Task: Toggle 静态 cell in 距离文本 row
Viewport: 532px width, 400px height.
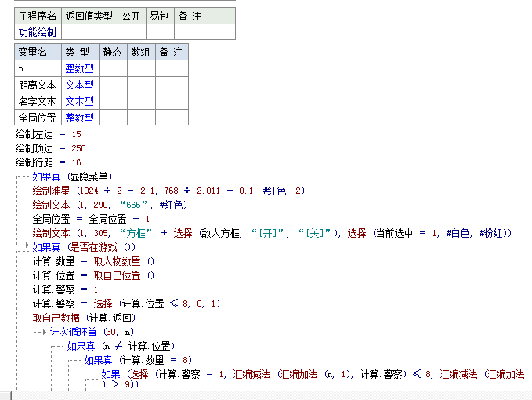Action: [x=113, y=85]
